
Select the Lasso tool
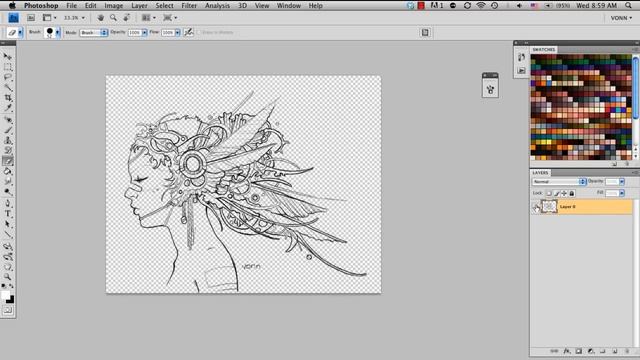[7, 77]
